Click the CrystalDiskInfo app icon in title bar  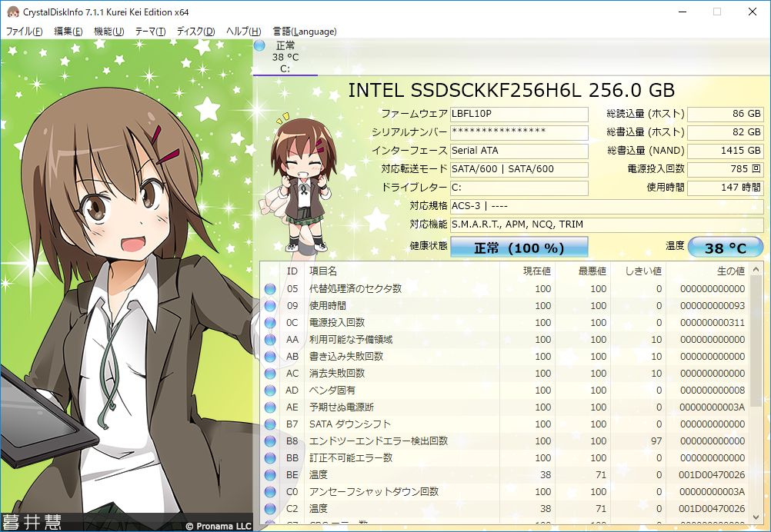point(12,12)
